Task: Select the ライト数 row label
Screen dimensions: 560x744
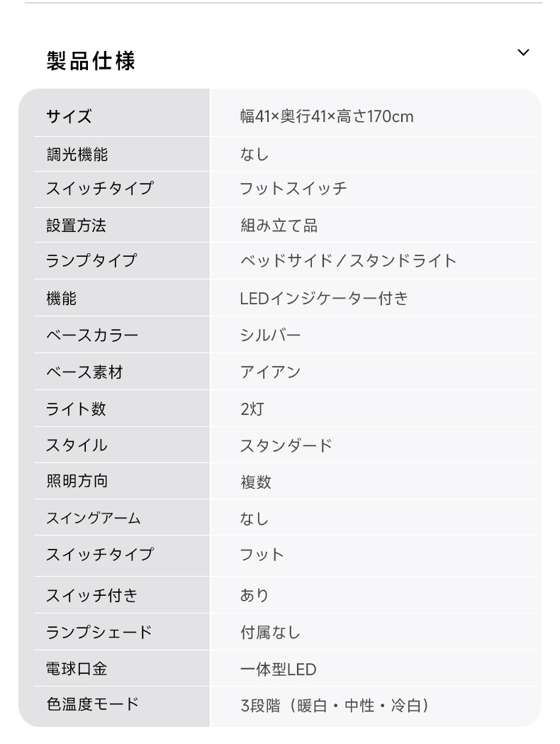Action: point(76,409)
